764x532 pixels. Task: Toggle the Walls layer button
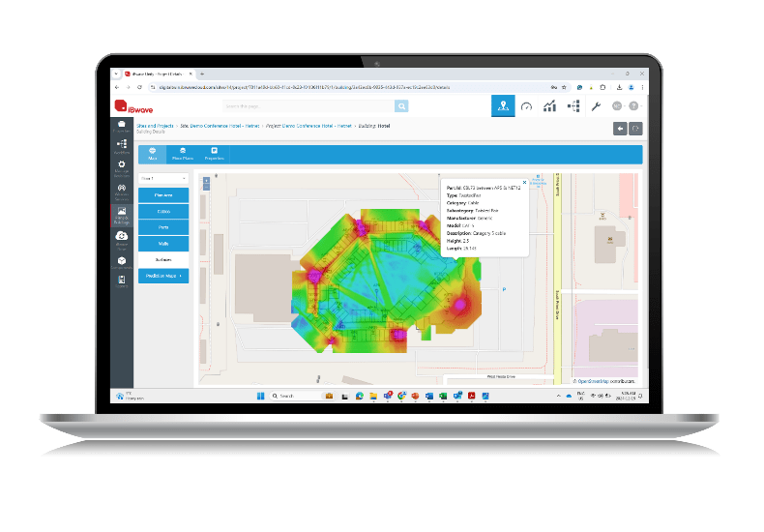click(163, 244)
